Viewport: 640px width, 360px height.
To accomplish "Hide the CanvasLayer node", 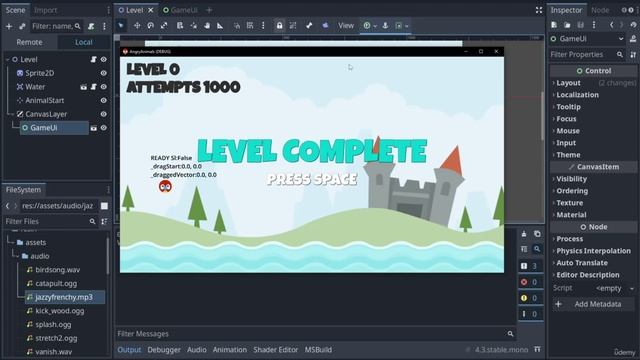I will [104, 114].
